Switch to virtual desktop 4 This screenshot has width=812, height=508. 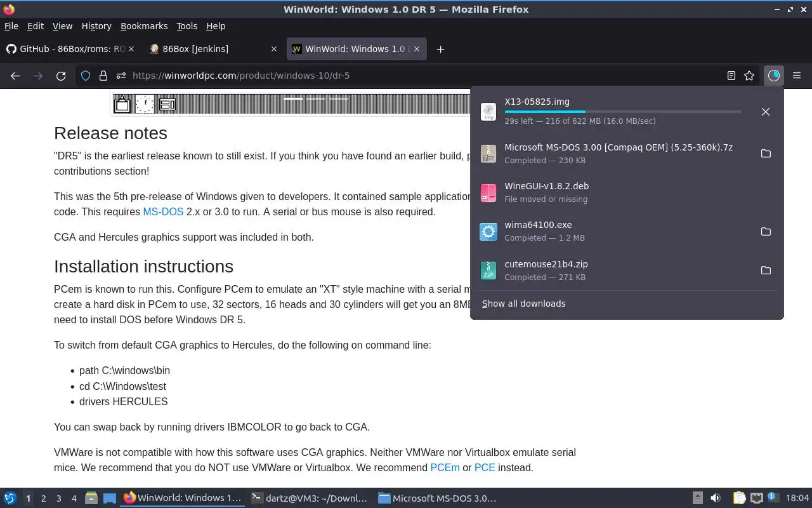pos(74,498)
